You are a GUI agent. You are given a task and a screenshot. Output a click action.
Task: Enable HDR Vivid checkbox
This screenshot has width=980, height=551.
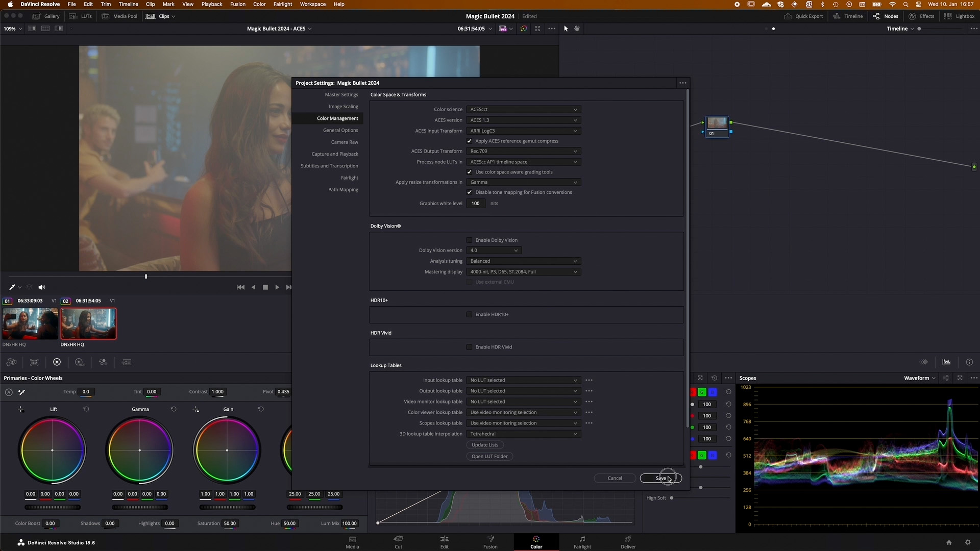[470, 347]
